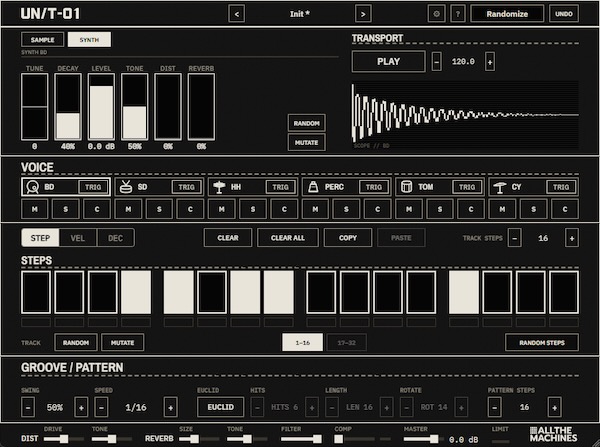Click RANDOM STEPS button

[542, 343]
